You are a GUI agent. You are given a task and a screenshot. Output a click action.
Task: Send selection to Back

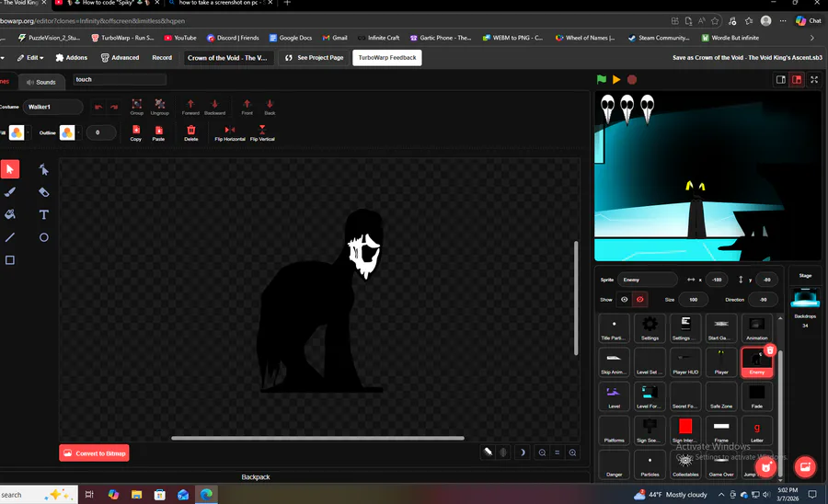[x=270, y=106]
